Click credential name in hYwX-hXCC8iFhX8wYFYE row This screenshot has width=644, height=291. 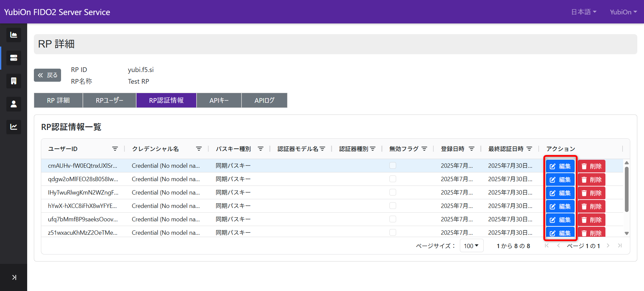(166, 206)
